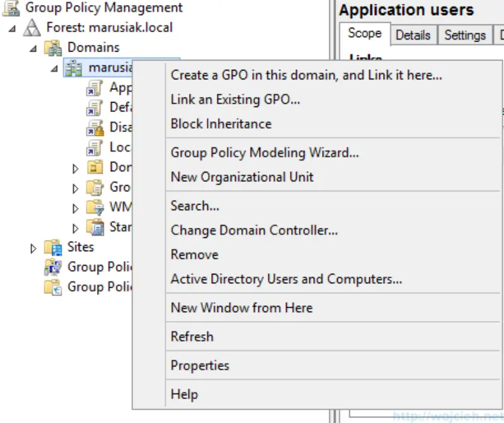The image size is (504, 423).
Task: Select the Sites folder icon
Action: 54,247
